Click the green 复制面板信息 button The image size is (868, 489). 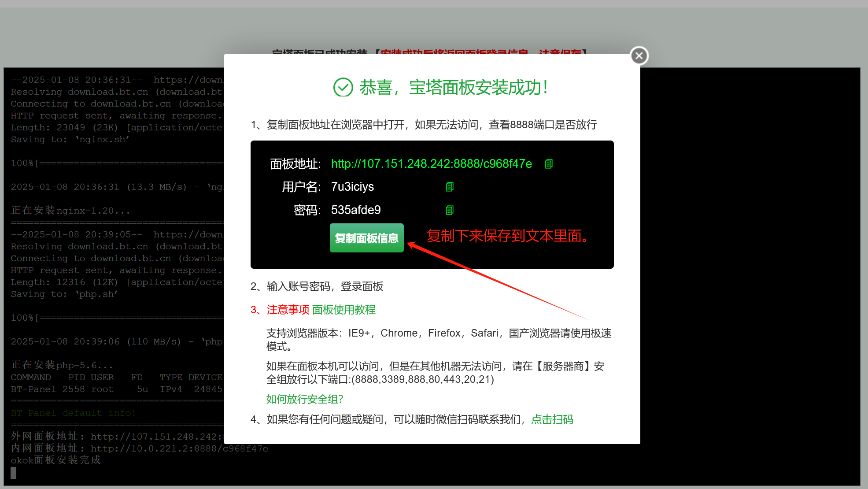pos(366,238)
